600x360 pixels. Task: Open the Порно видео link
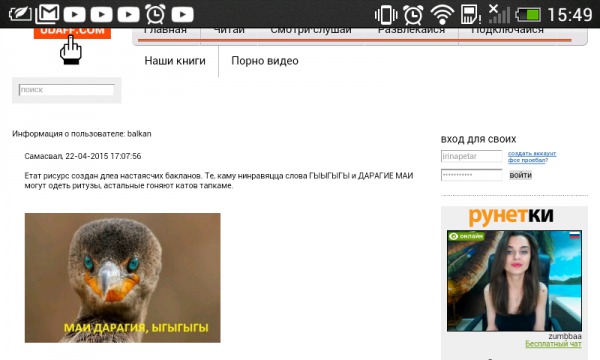point(265,61)
